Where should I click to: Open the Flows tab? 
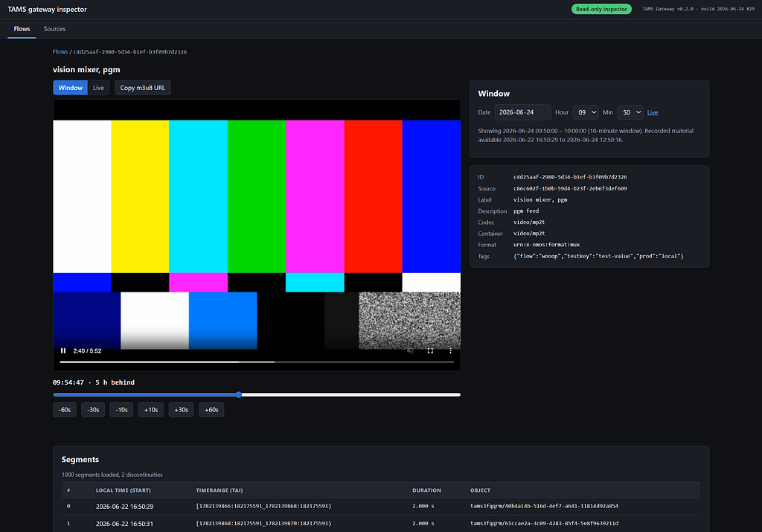click(22, 29)
